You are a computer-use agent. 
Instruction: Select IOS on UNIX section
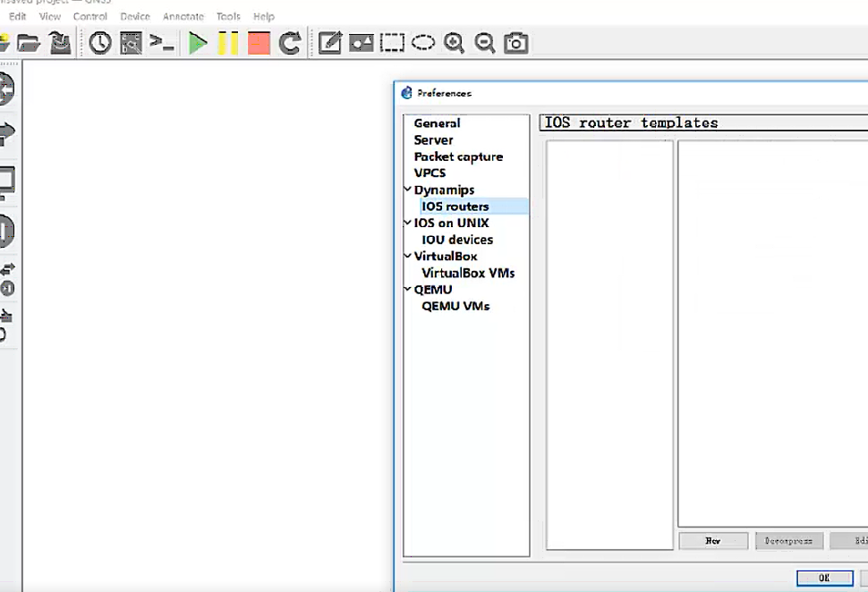451,223
